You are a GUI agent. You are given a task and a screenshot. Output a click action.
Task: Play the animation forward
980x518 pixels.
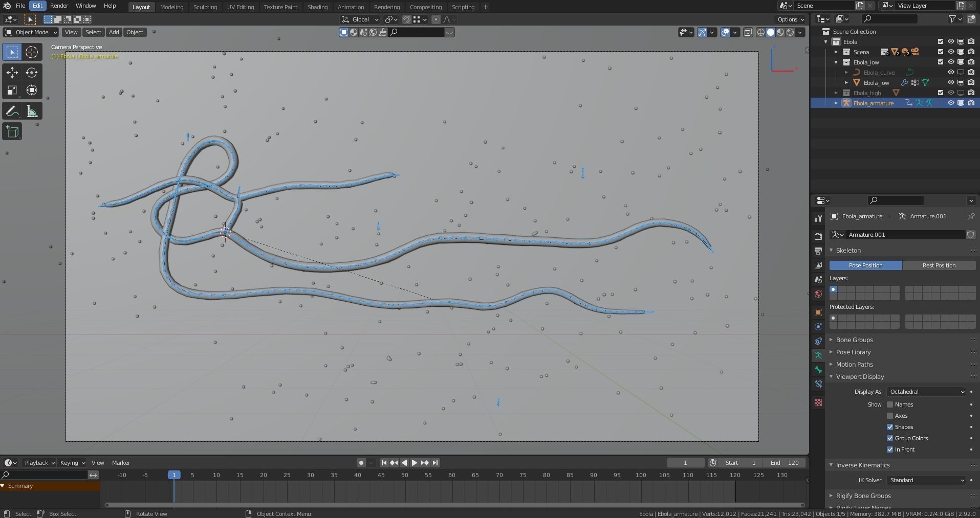(415, 463)
